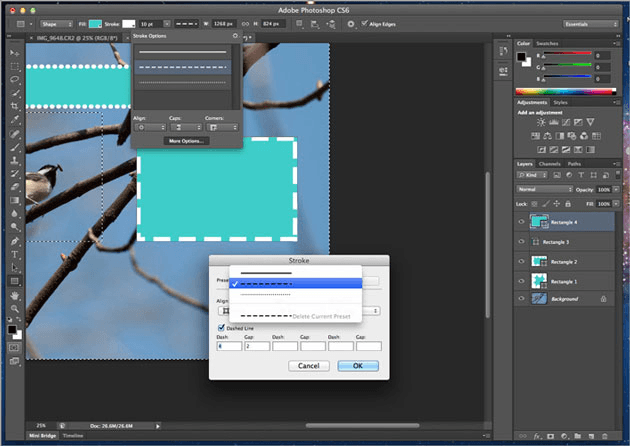Select the Rectangular Marquee tool
The width and height of the screenshot is (630, 446).
point(15,65)
